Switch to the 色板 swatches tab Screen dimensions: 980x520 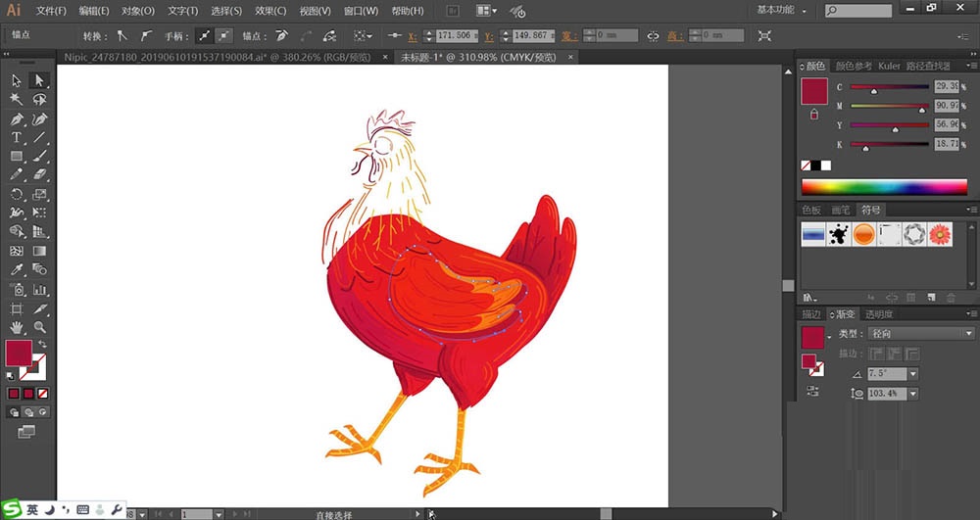pyautogui.click(x=811, y=210)
